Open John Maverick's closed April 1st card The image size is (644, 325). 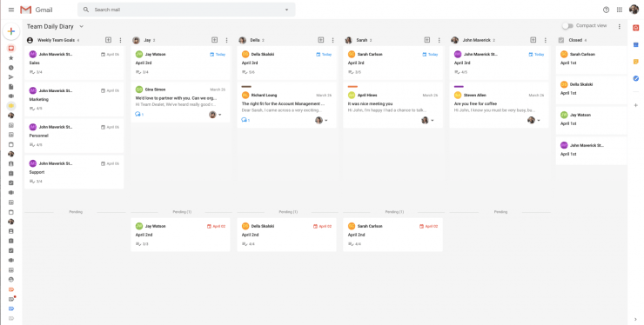pyautogui.click(x=592, y=149)
